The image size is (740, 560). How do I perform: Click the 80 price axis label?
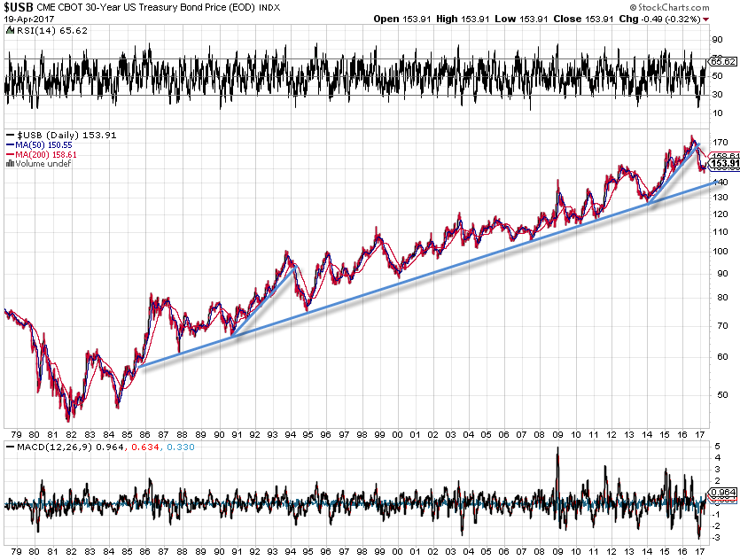coord(722,297)
